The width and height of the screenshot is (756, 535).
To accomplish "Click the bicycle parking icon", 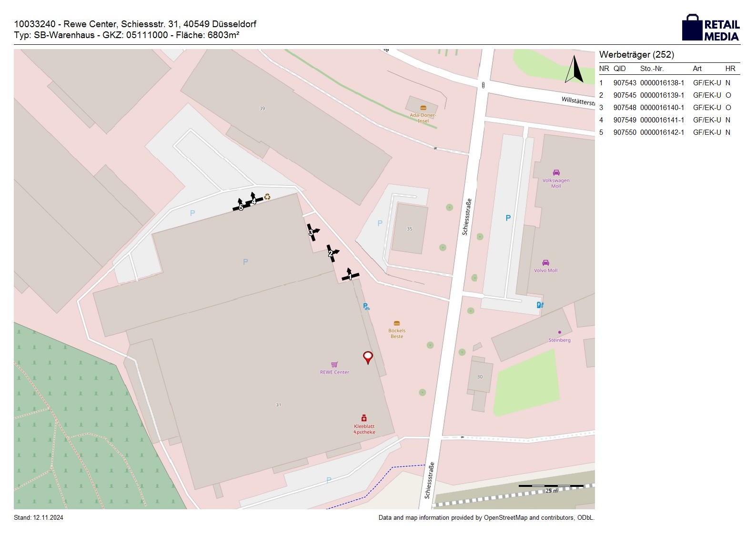I will point(366,307).
